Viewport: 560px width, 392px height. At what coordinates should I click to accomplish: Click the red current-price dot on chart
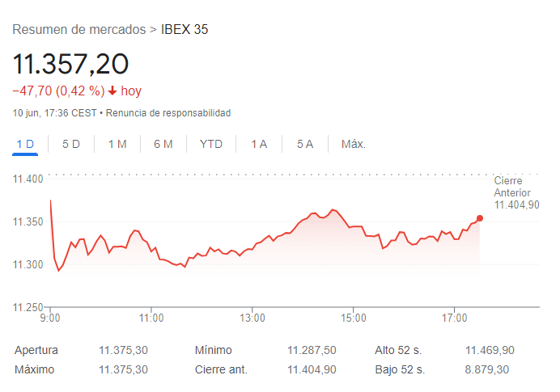point(480,218)
